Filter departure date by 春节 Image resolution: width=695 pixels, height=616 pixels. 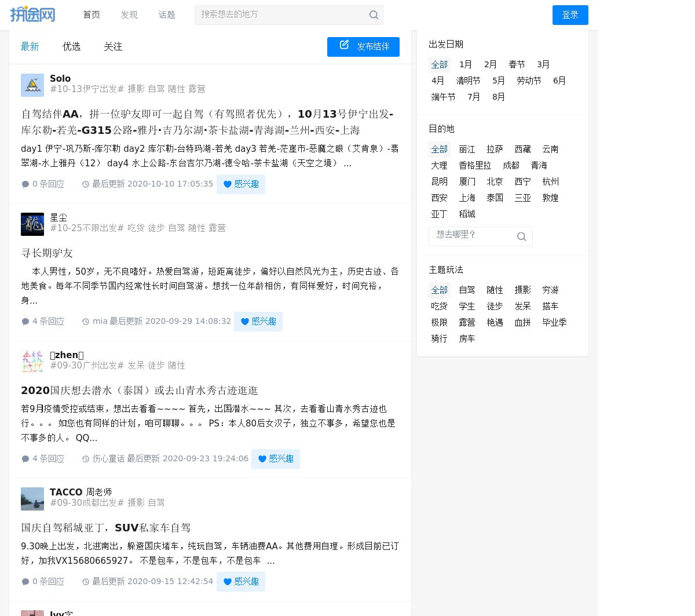(517, 65)
